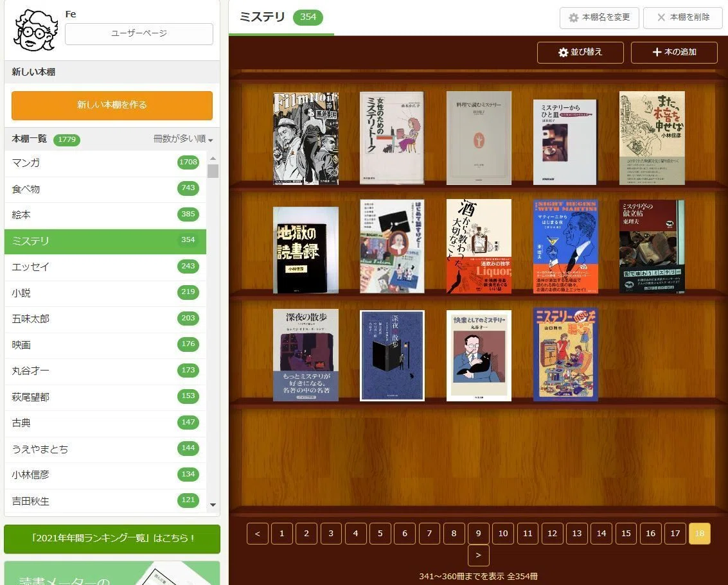
Task: Go to page 11
Action: [x=528, y=534]
